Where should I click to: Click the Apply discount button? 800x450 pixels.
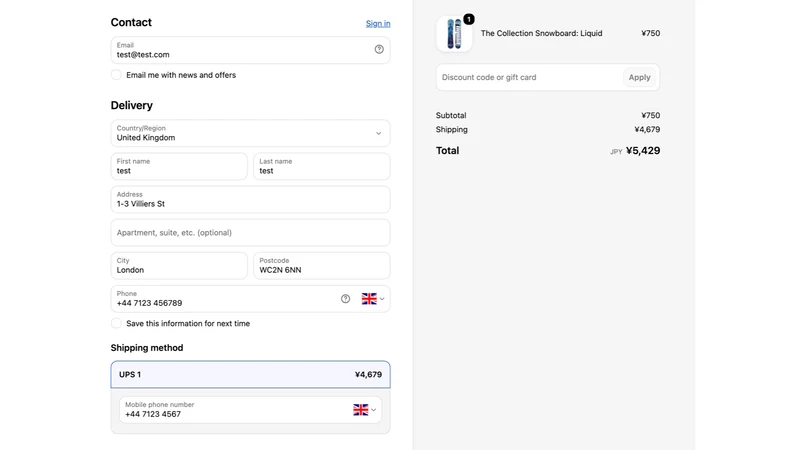pyautogui.click(x=639, y=78)
